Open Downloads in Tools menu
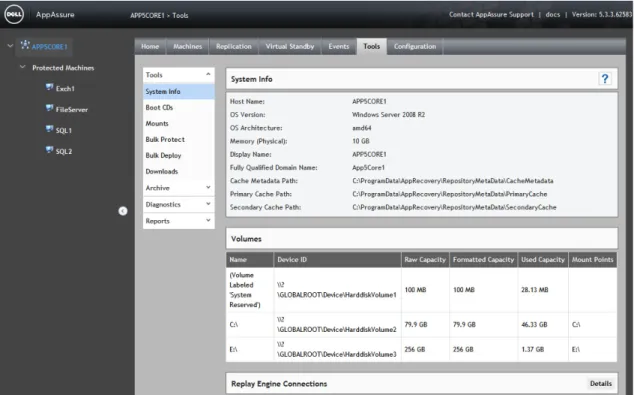Image resolution: width=634 pixels, height=395 pixels. pos(179,171)
